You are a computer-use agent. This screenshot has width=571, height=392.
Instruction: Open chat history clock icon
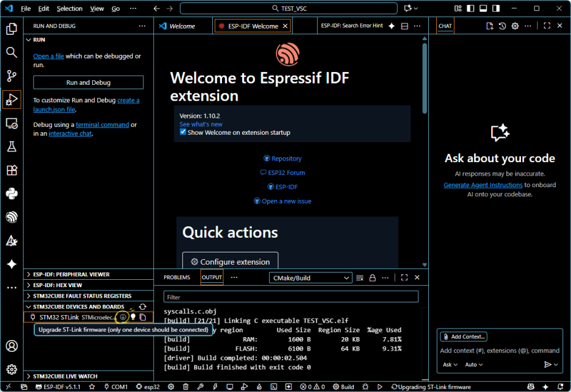pyautogui.click(x=502, y=26)
